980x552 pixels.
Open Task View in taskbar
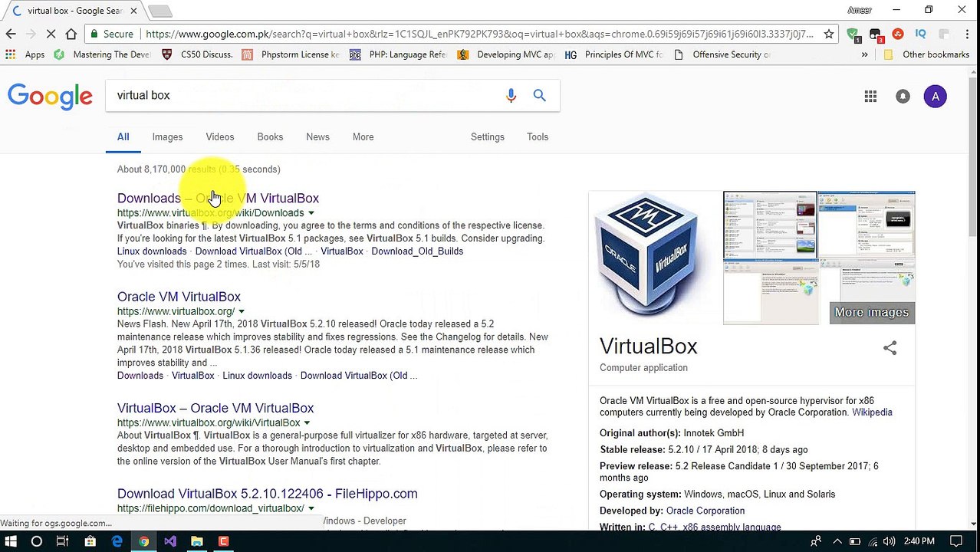63,541
